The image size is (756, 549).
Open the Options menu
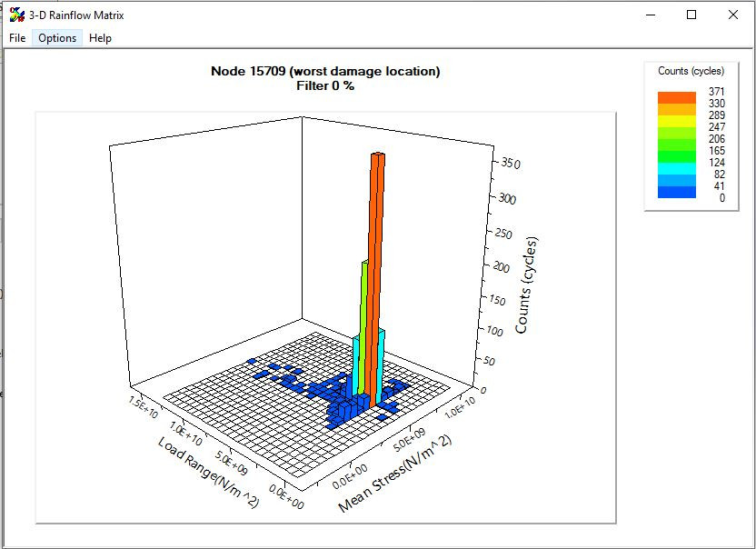(57, 38)
